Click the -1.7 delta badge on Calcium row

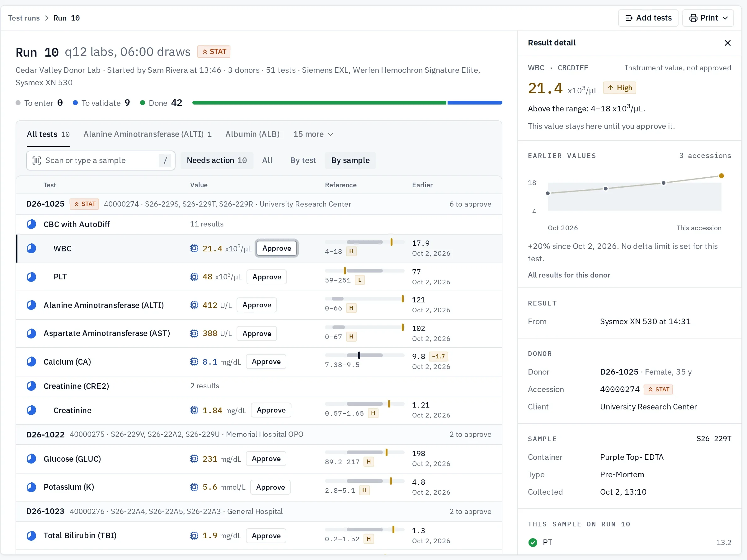point(438,357)
